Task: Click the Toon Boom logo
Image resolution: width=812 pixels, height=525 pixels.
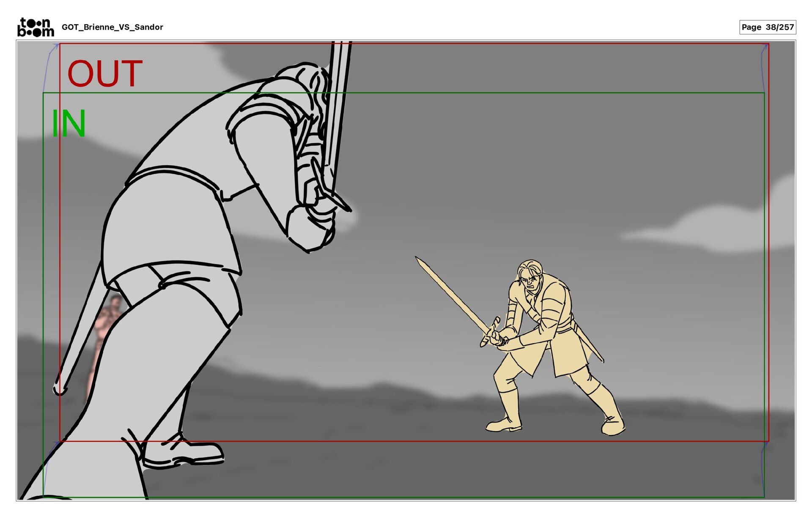Action: (x=36, y=27)
